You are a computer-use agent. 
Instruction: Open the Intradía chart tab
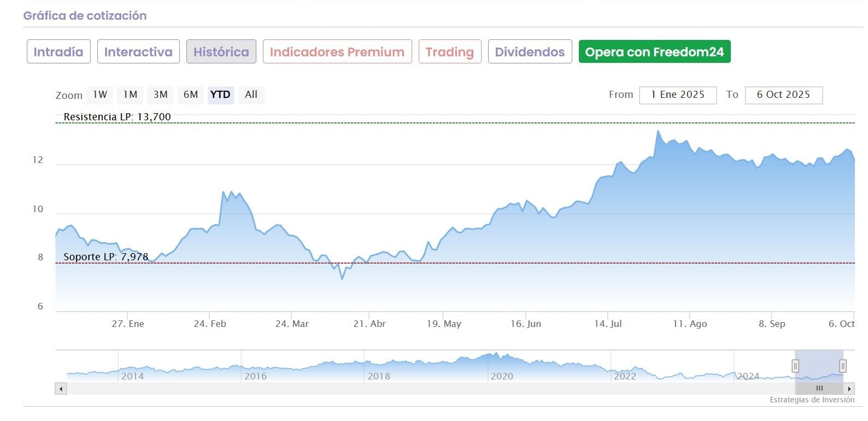(58, 52)
